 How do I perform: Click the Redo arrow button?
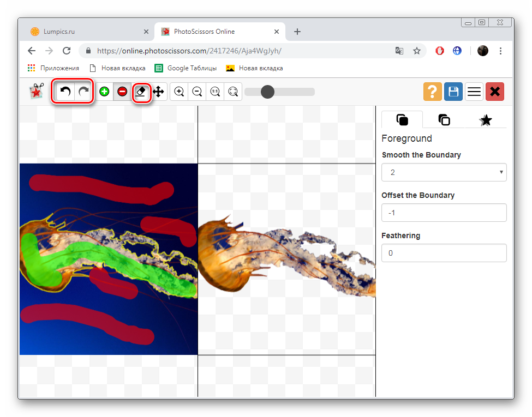(x=83, y=92)
